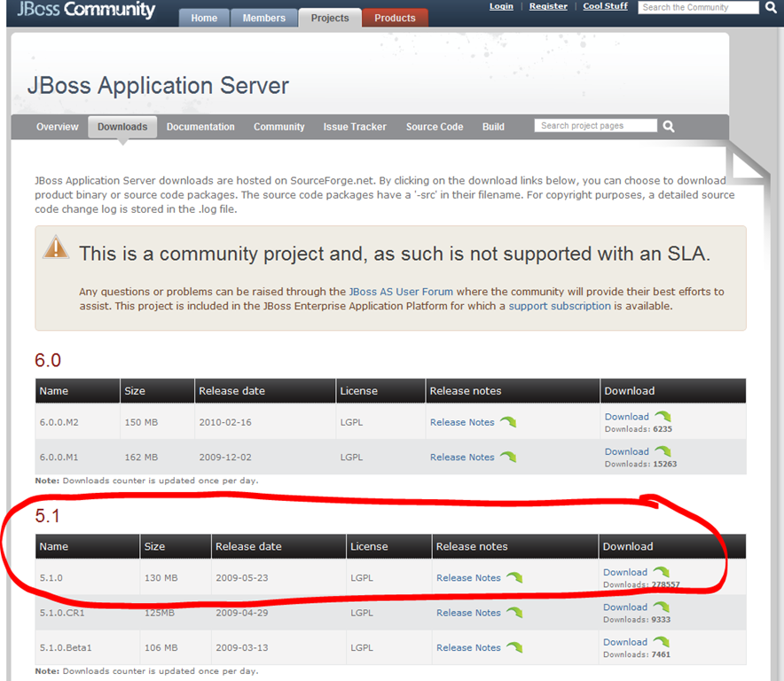Download version 5.1.0
Viewport: 784px width, 681px height.
coord(625,573)
